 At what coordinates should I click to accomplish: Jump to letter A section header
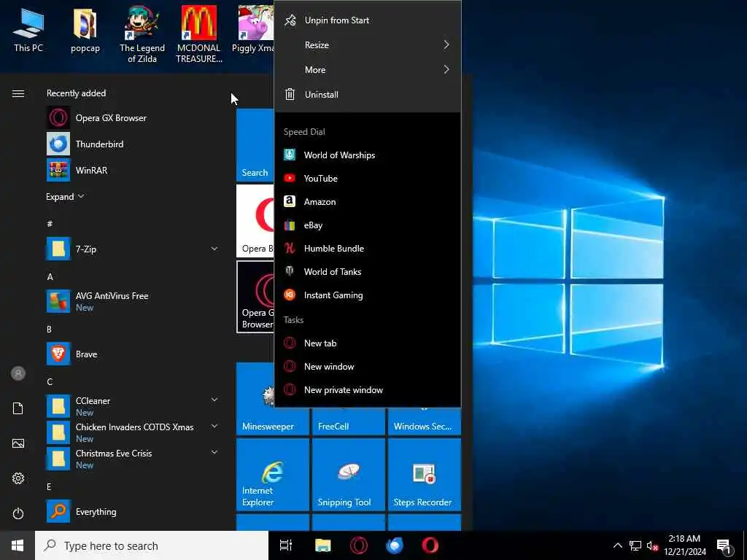[50, 277]
